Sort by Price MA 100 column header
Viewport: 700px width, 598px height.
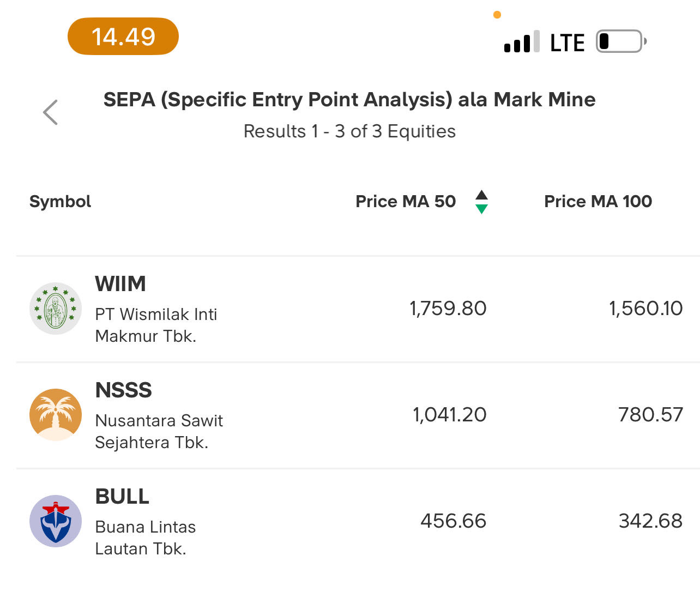pos(598,202)
